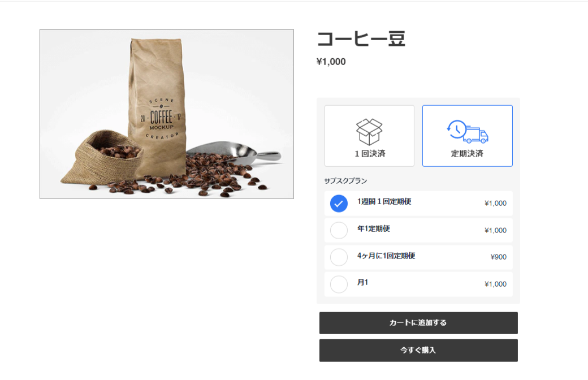Select the 年1定期便 radio button
This screenshot has height=380, width=588.
(339, 230)
